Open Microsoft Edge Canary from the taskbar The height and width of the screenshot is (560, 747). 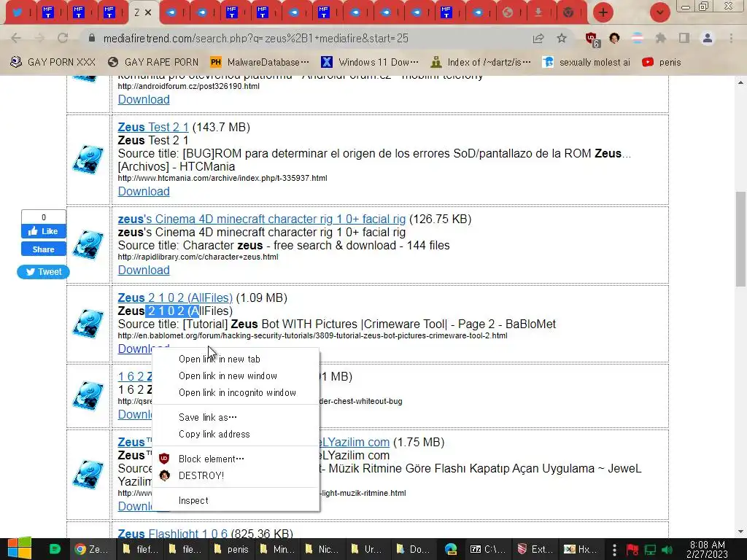tap(451, 549)
